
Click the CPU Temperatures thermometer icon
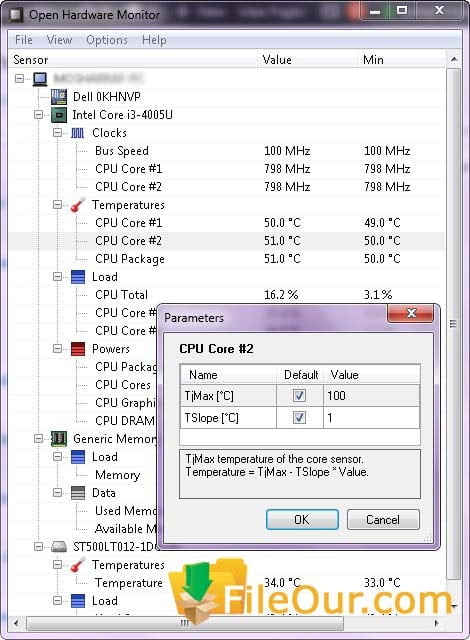click(78, 204)
